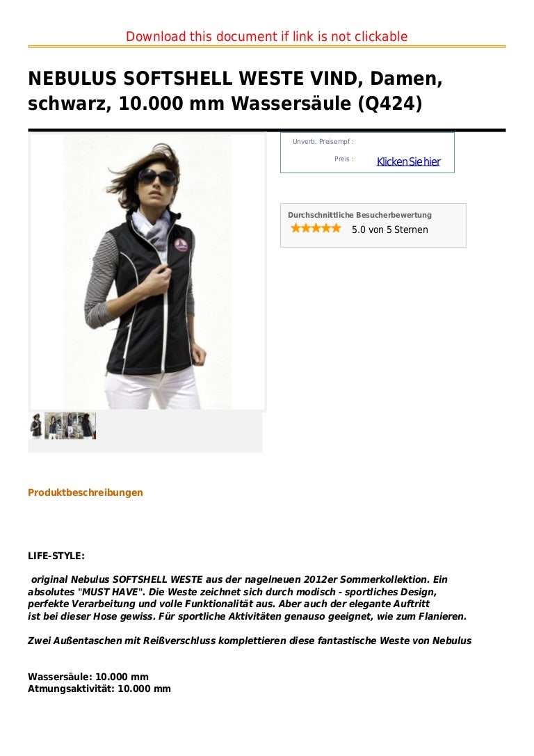Image resolution: width=534 pixels, height=756 pixels.
Task: Click the 'Wassersäule: 10.000 mm' specification line
Action: (x=88, y=677)
